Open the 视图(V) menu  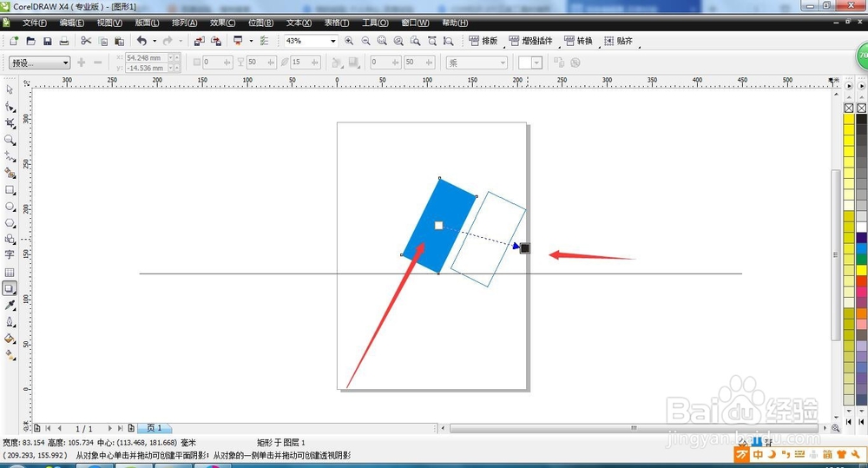(x=109, y=23)
